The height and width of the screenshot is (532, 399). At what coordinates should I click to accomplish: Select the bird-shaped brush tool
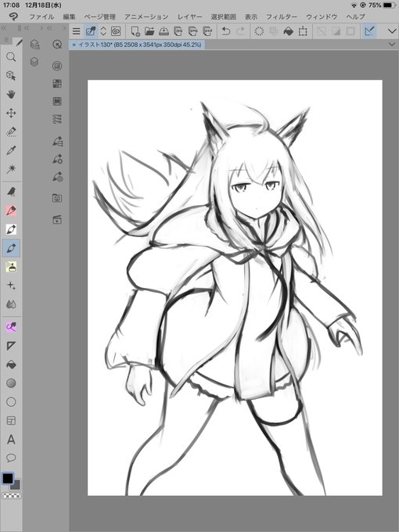[11, 192]
